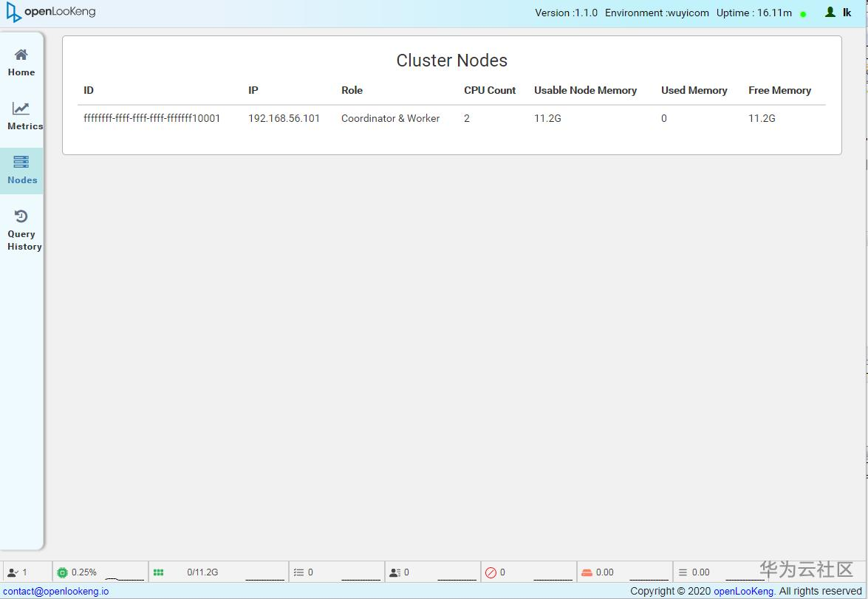Click the Used Memory value 0
The height and width of the screenshot is (599, 868).
coord(663,118)
